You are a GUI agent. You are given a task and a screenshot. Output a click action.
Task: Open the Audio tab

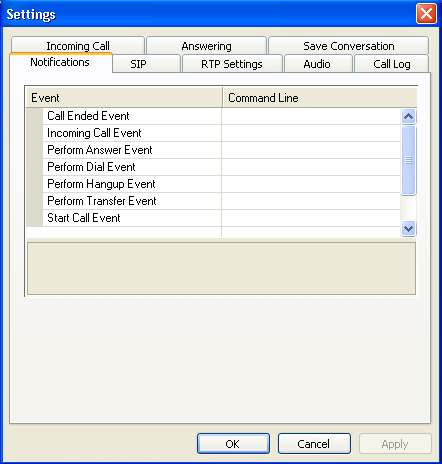coord(318,64)
